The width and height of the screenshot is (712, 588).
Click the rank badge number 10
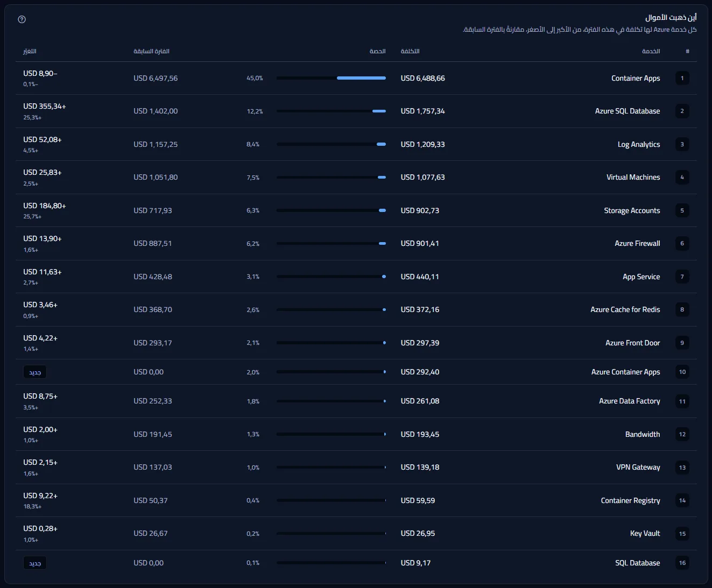[682, 372]
